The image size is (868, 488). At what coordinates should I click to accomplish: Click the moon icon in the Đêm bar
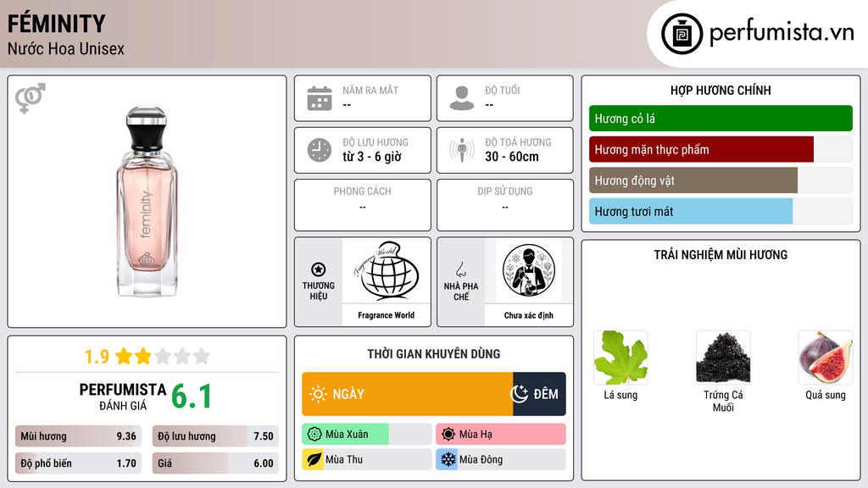pyautogui.click(x=519, y=394)
